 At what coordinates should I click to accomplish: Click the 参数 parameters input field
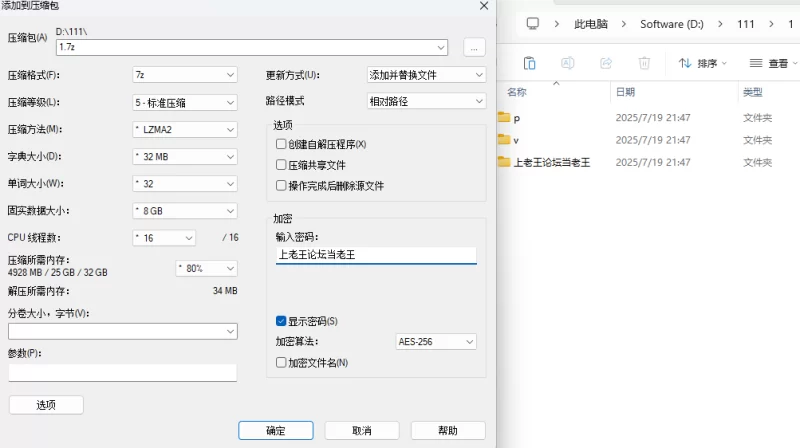coord(122,372)
